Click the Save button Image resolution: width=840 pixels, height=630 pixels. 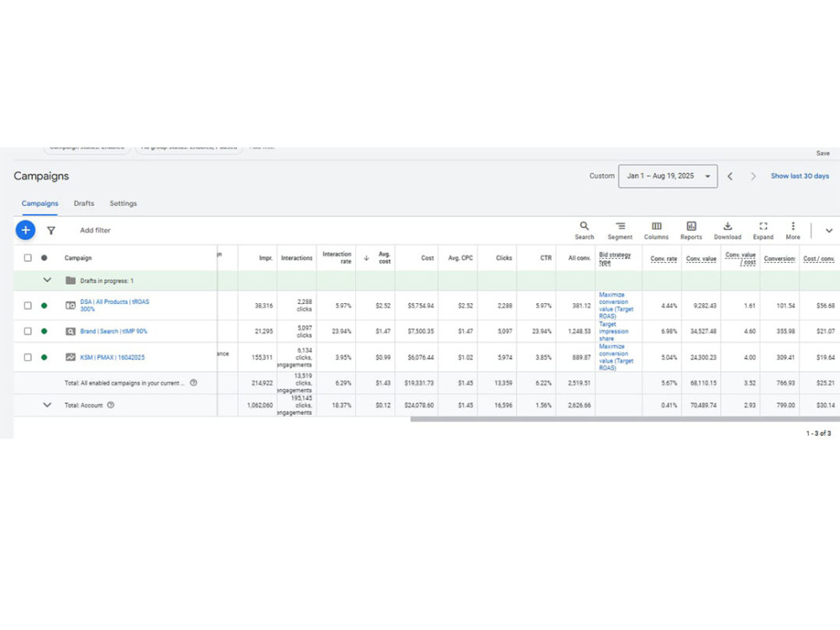tap(822, 153)
